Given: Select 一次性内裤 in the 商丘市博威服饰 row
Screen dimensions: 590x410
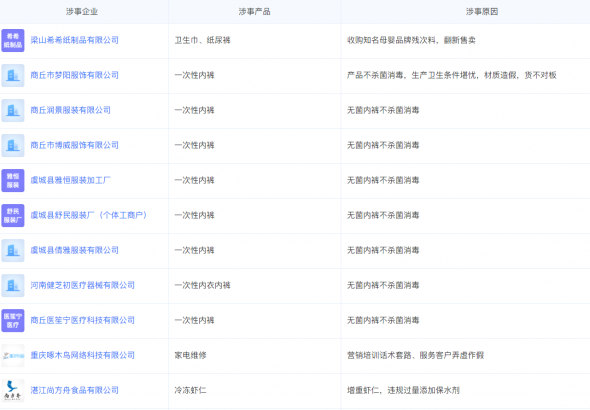Looking at the screenshot, I should (194, 145).
